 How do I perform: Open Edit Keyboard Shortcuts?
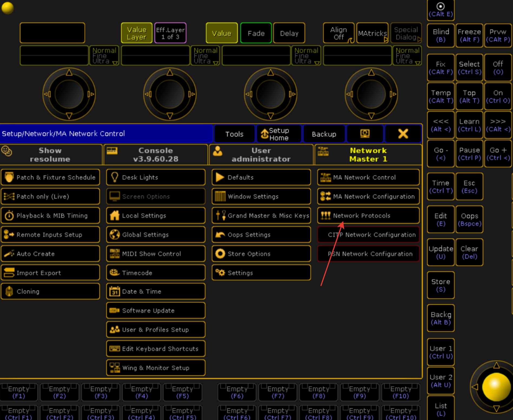pyautogui.click(x=156, y=349)
